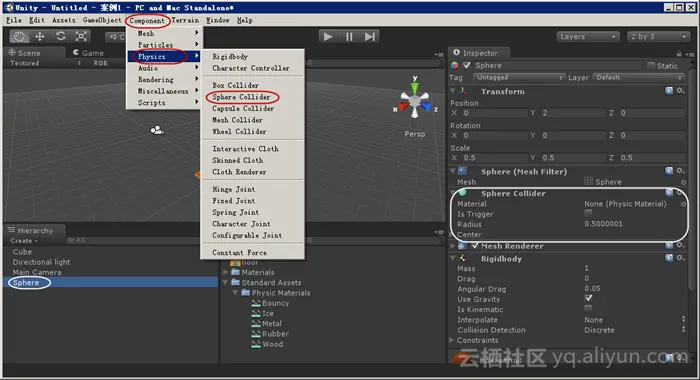Expand the Constraints section
This screenshot has width=700, height=380.
pyautogui.click(x=451, y=340)
